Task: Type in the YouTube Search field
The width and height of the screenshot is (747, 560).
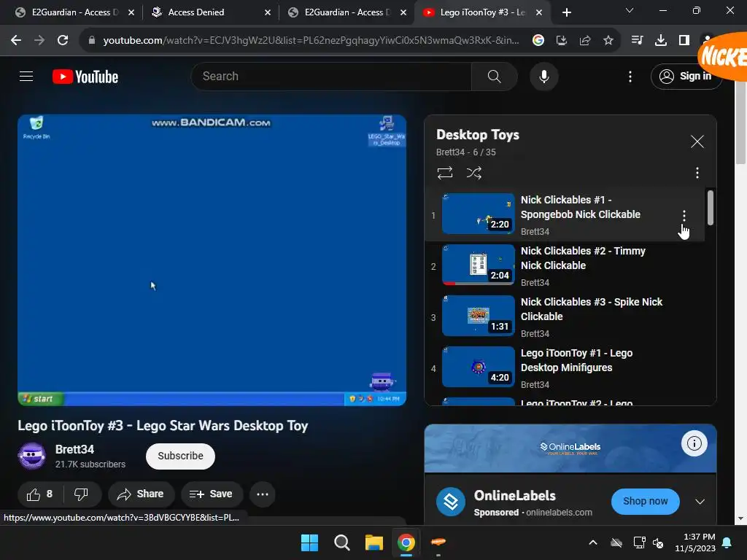Action: pyautogui.click(x=331, y=76)
